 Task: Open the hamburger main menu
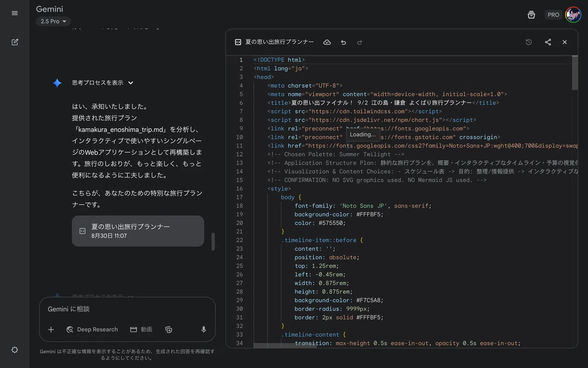15,13
